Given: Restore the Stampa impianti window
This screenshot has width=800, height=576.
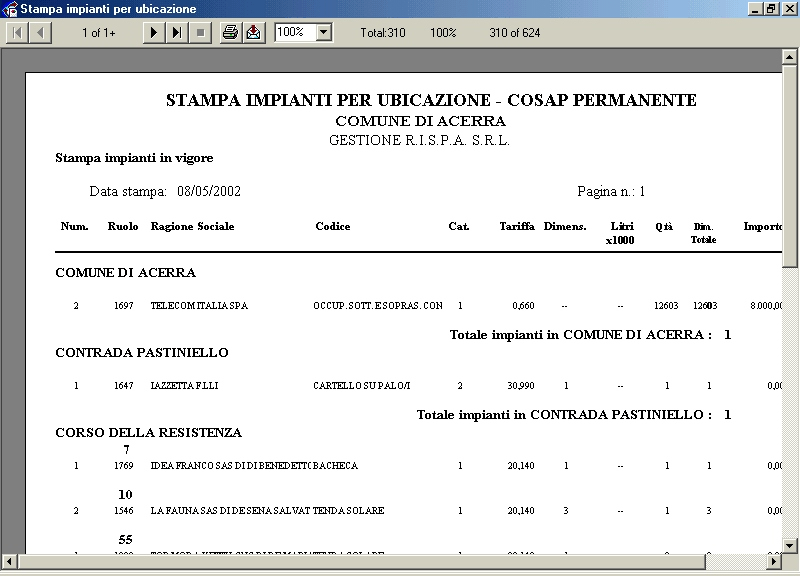Looking at the screenshot, I should [x=771, y=9].
